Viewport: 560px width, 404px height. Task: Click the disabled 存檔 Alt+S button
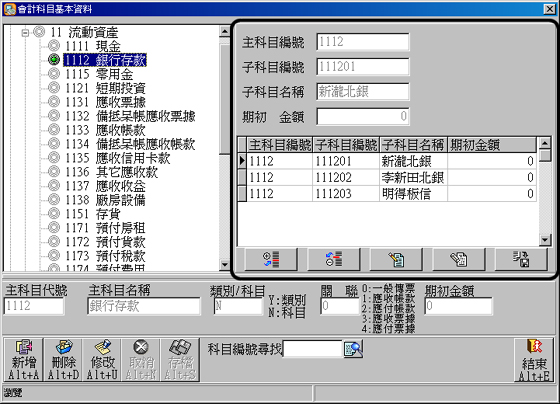(180, 360)
